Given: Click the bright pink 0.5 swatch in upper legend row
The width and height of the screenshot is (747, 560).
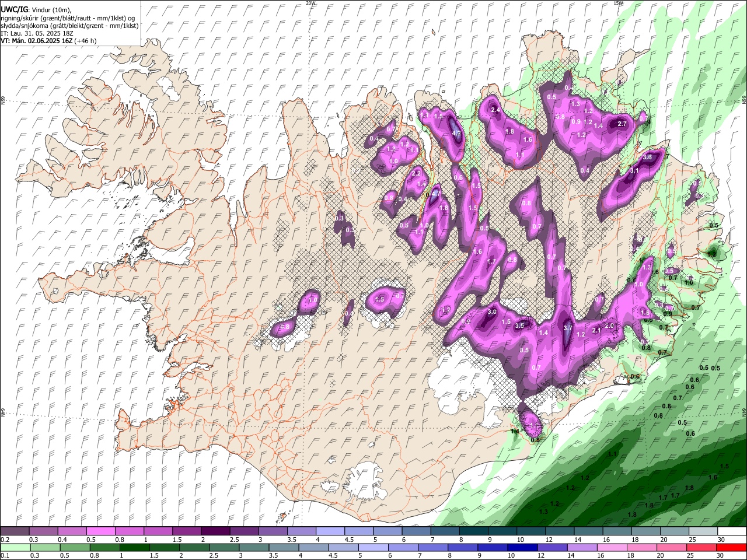Looking at the screenshot, I should [100, 531].
